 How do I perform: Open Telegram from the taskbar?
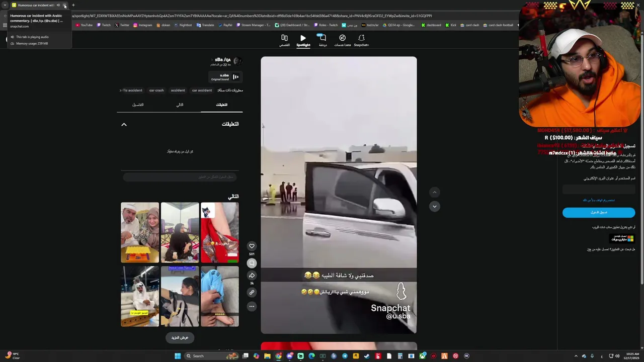click(x=345, y=356)
